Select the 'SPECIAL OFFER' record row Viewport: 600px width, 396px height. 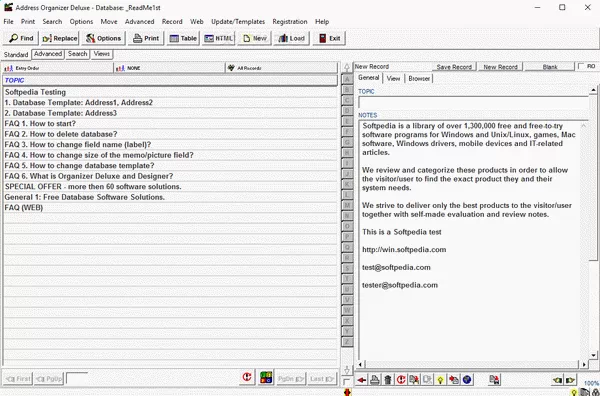click(x=170, y=187)
